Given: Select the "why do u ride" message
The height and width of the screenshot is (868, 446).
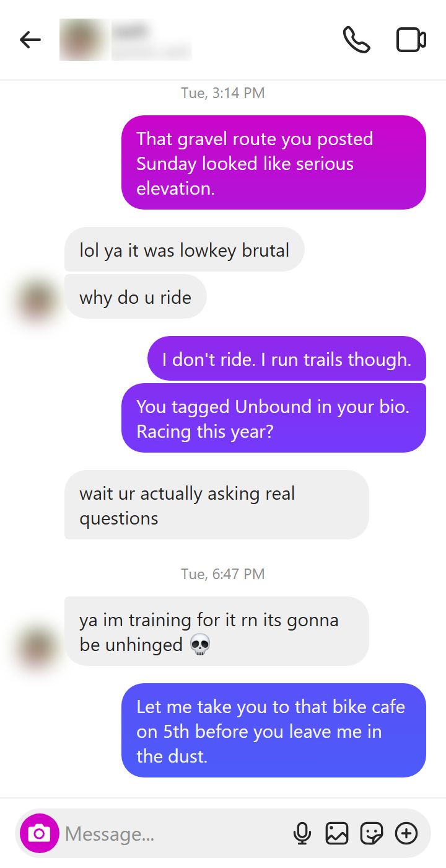Looking at the screenshot, I should point(136,297).
